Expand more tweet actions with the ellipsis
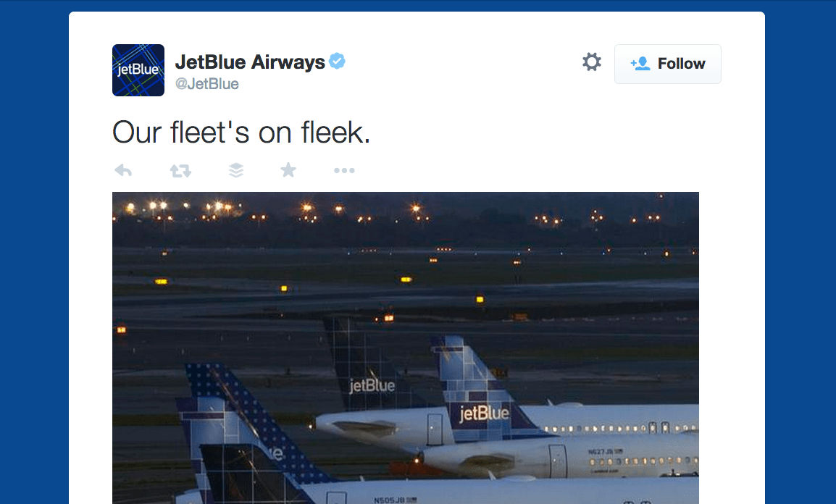This screenshot has width=836, height=504. (344, 170)
